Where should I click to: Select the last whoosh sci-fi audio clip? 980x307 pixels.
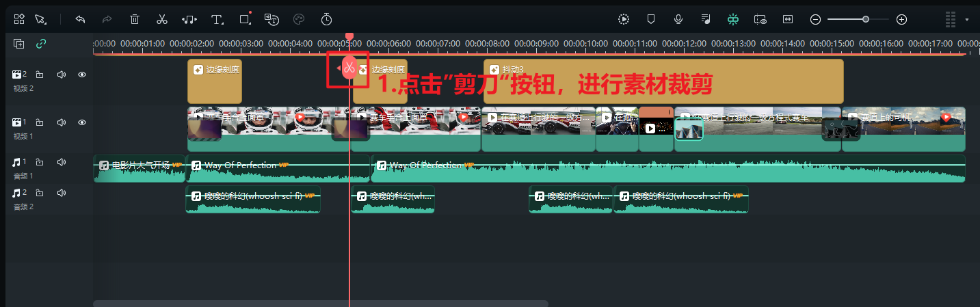(x=681, y=200)
